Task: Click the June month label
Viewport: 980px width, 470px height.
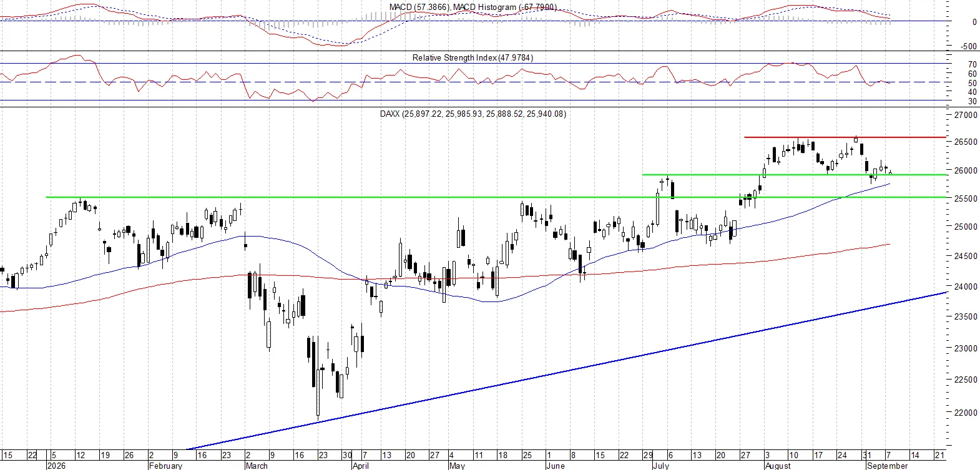Action: pos(555,466)
